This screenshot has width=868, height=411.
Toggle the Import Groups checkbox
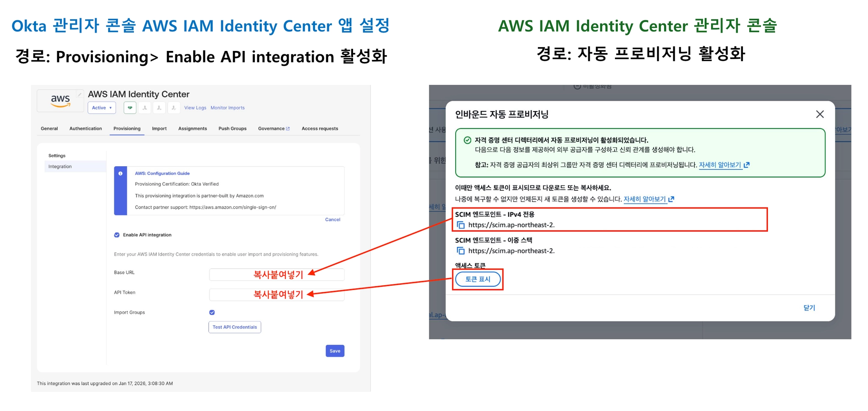click(212, 313)
